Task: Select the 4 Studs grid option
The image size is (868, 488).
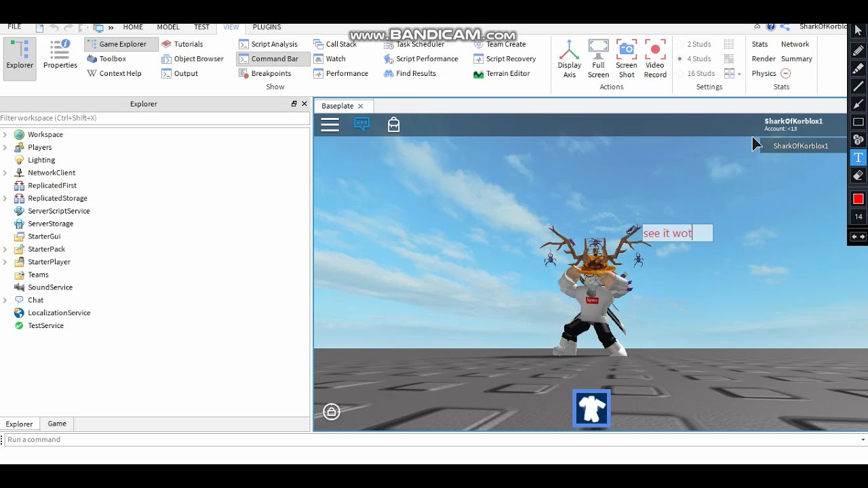Action: [x=694, y=59]
